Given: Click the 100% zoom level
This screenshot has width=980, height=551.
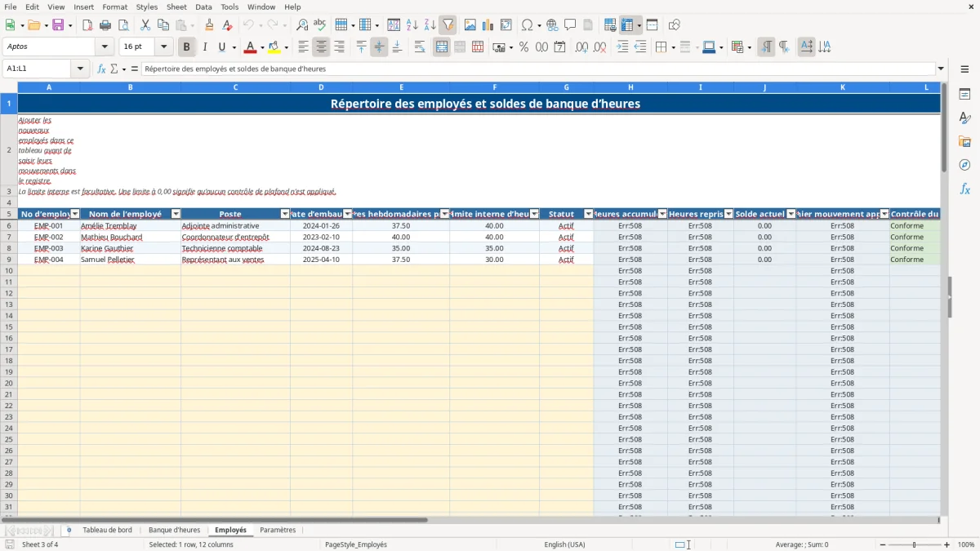Looking at the screenshot, I should coord(966,544).
